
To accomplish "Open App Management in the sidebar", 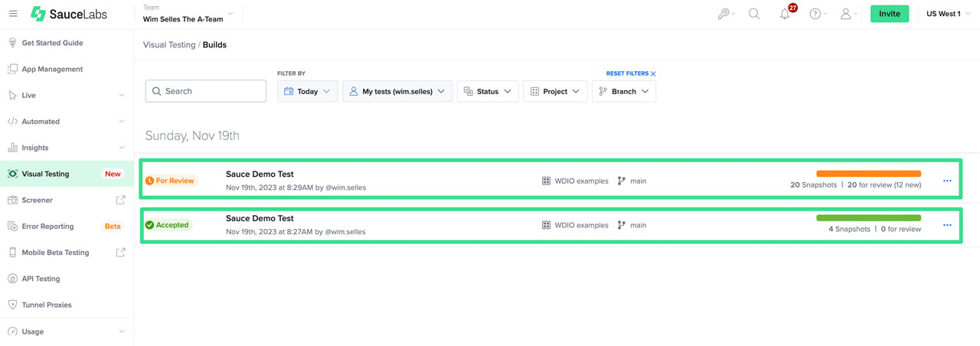I will coord(52,69).
